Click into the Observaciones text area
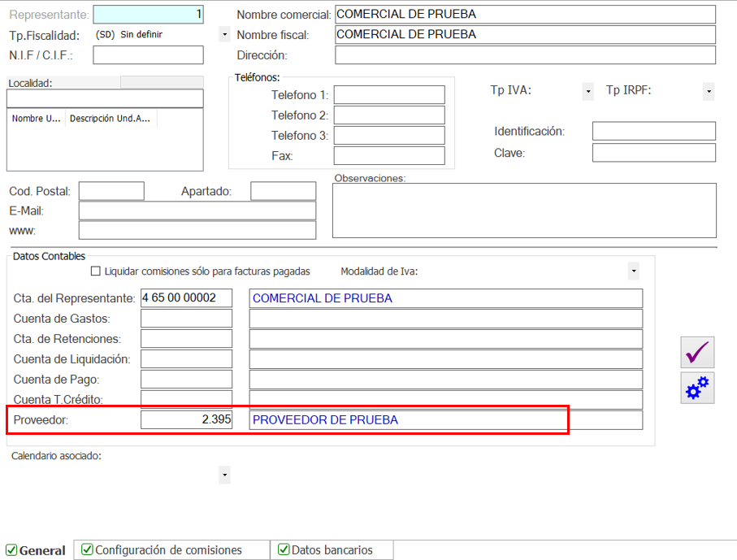The height and width of the screenshot is (560, 737). coord(524,209)
